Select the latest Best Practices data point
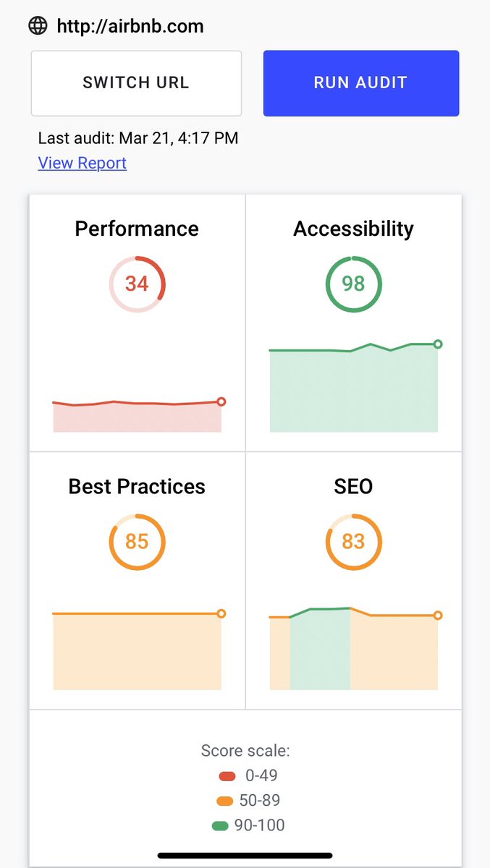Screen dimensions: 490x868 pyautogui.click(x=221, y=613)
